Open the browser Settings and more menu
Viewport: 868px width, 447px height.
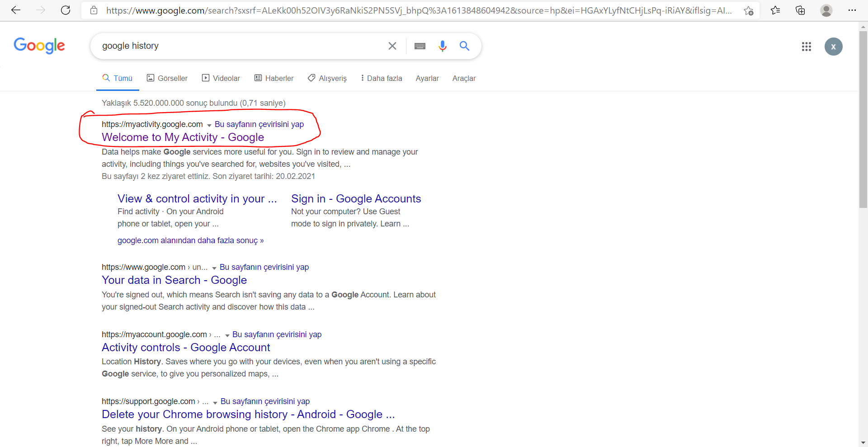852,10
